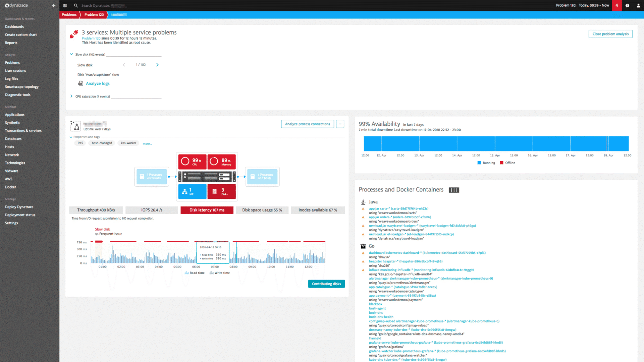This screenshot has width=644, height=362.
Task: Open the user profile icon top right
Action: pyautogui.click(x=638, y=5)
